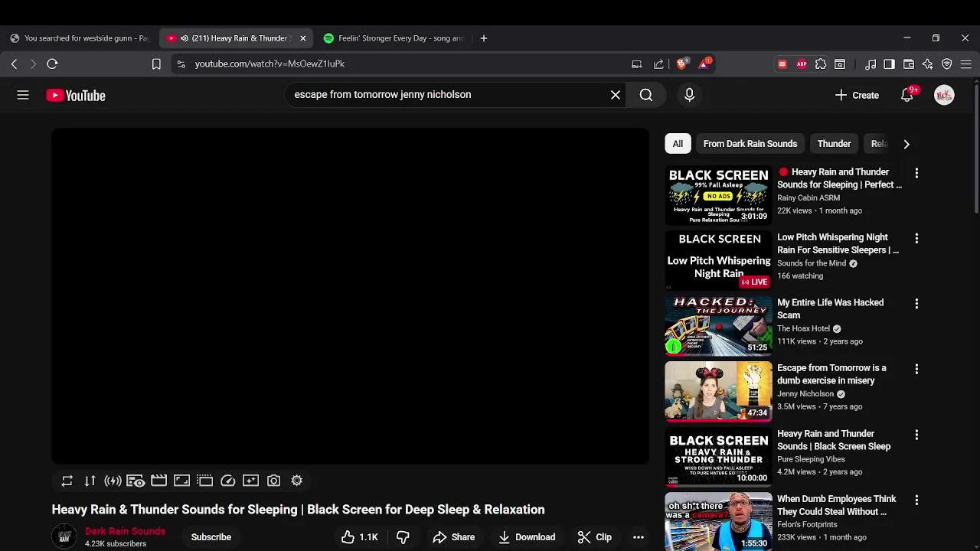The image size is (980, 551).
Task: Click the share page icon in address bar
Action: click(x=658, y=64)
